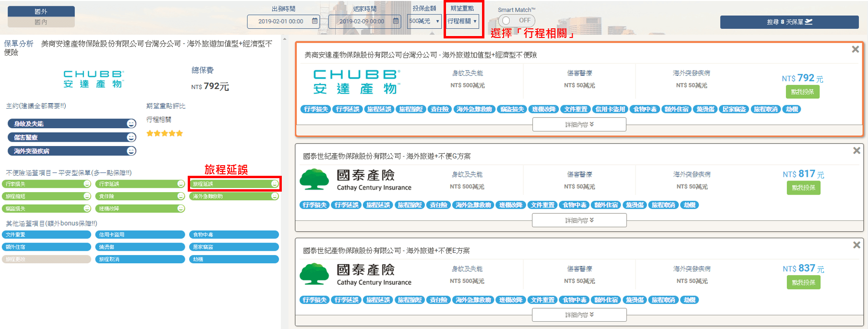Click smiley icon on 責任險 bar

click(x=181, y=196)
